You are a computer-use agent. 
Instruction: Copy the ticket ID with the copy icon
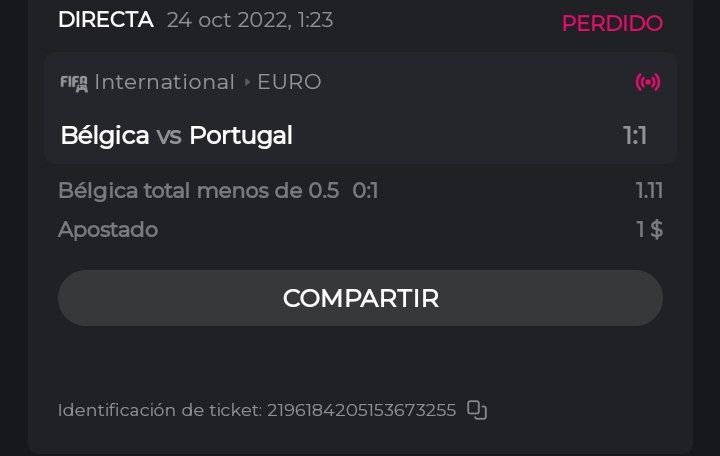(x=477, y=410)
